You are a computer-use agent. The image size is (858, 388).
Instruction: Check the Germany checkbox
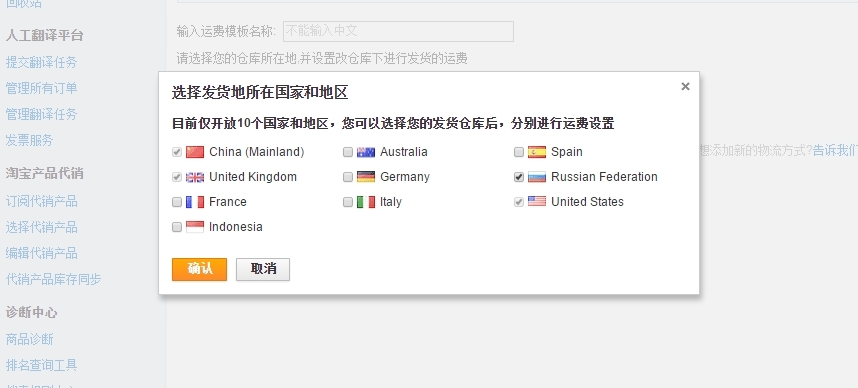click(x=348, y=177)
